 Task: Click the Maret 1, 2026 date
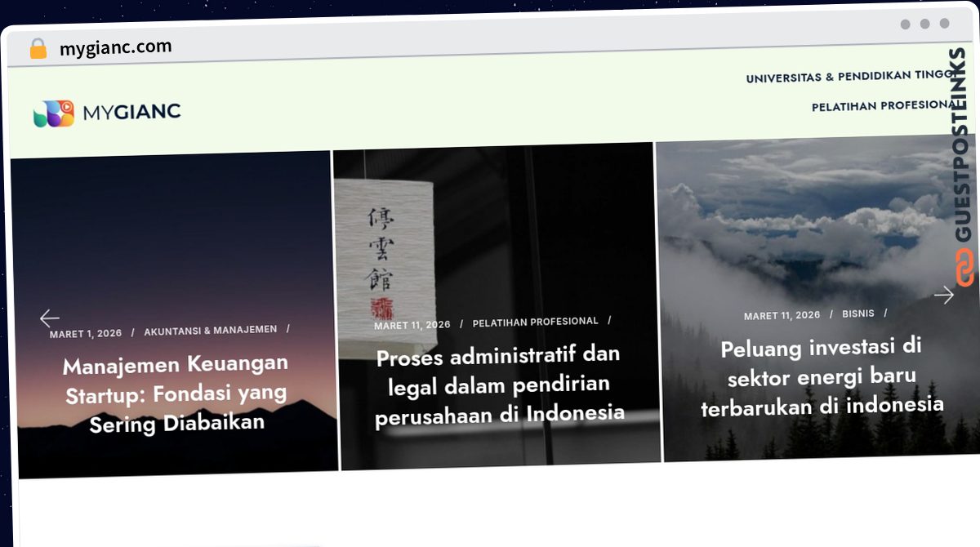(x=86, y=334)
